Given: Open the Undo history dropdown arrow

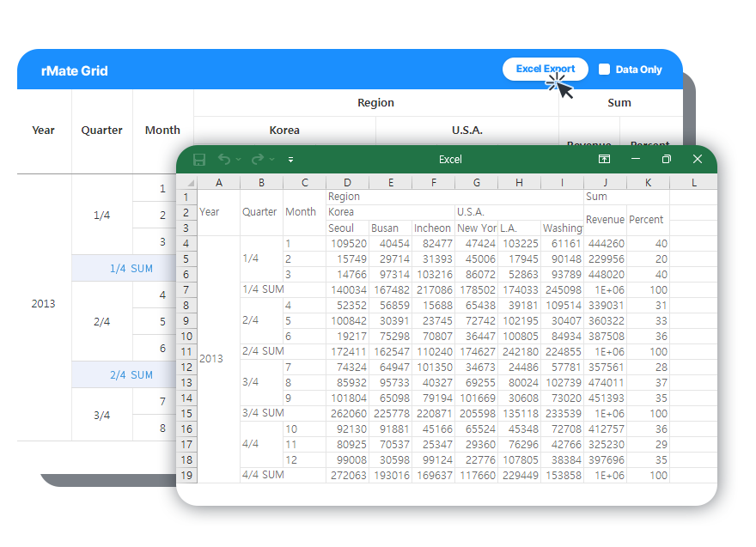Looking at the screenshot, I should point(239,160).
